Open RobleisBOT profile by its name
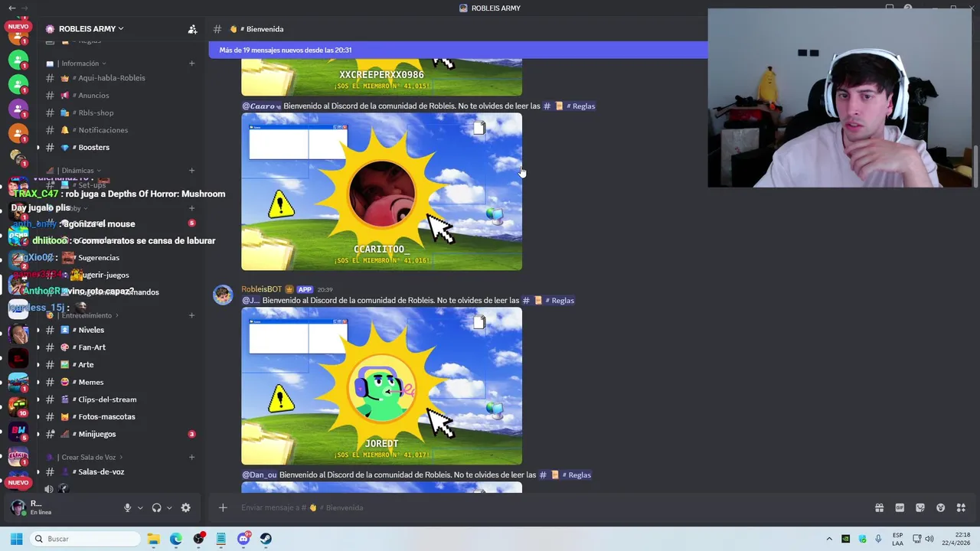The width and height of the screenshot is (980, 551). [262, 289]
